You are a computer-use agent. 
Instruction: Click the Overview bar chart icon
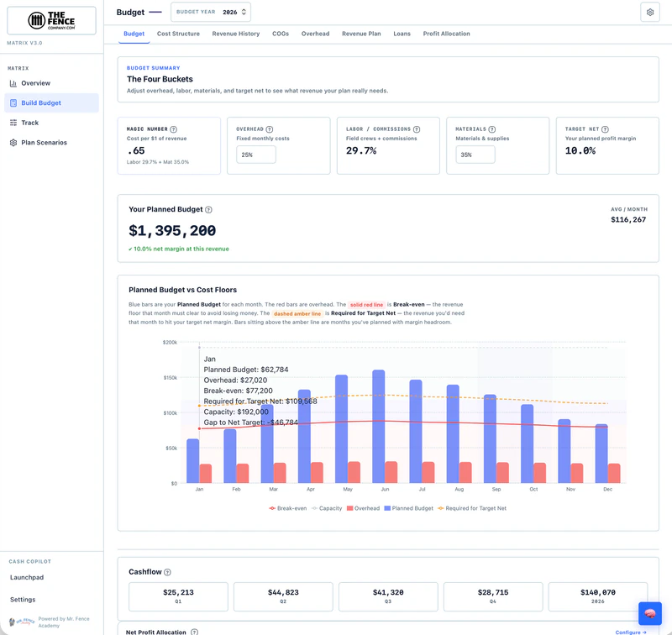click(13, 83)
